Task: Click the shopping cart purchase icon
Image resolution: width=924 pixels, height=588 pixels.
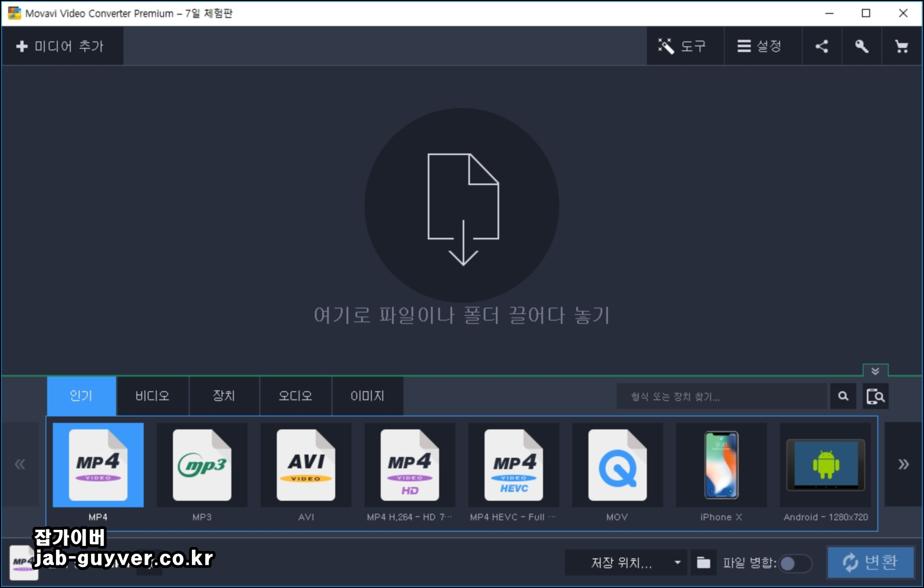Action: click(901, 46)
